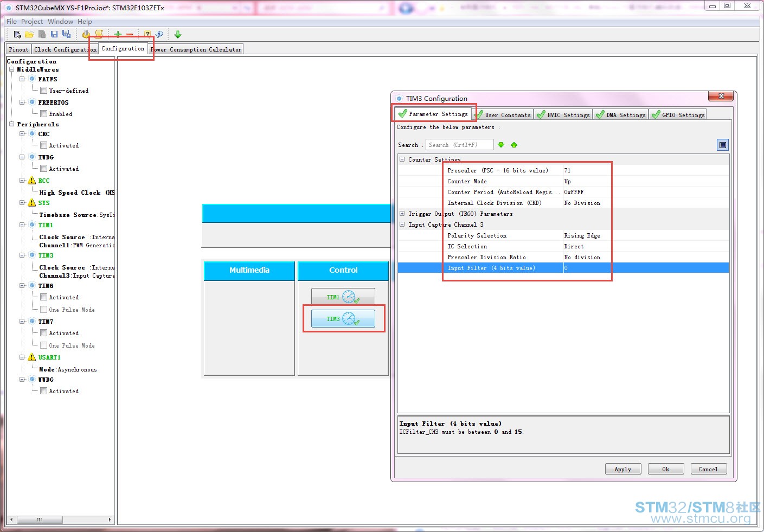The height and width of the screenshot is (532, 764).
Task: Click the Apply button
Action: pos(623,469)
